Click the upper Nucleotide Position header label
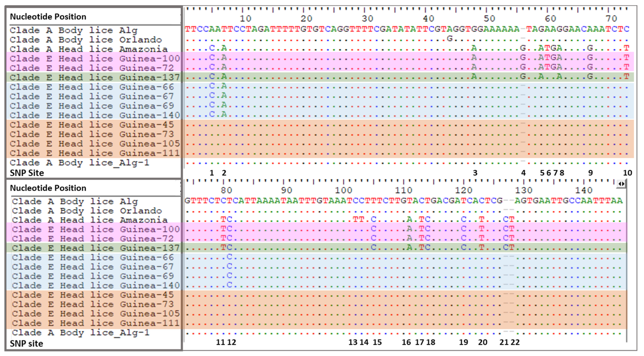 click(x=48, y=17)
